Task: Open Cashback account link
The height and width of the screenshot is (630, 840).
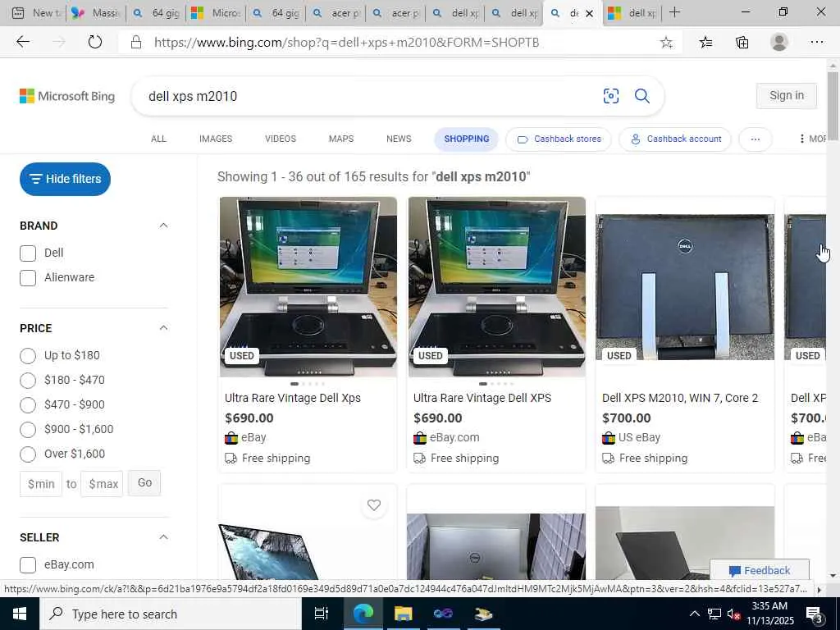Action: pos(674,139)
